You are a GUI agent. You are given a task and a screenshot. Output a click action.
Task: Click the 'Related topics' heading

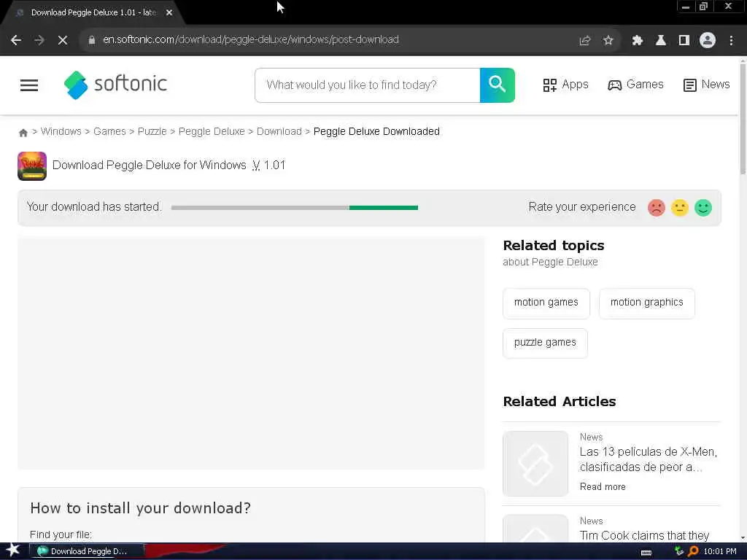(554, 245)
